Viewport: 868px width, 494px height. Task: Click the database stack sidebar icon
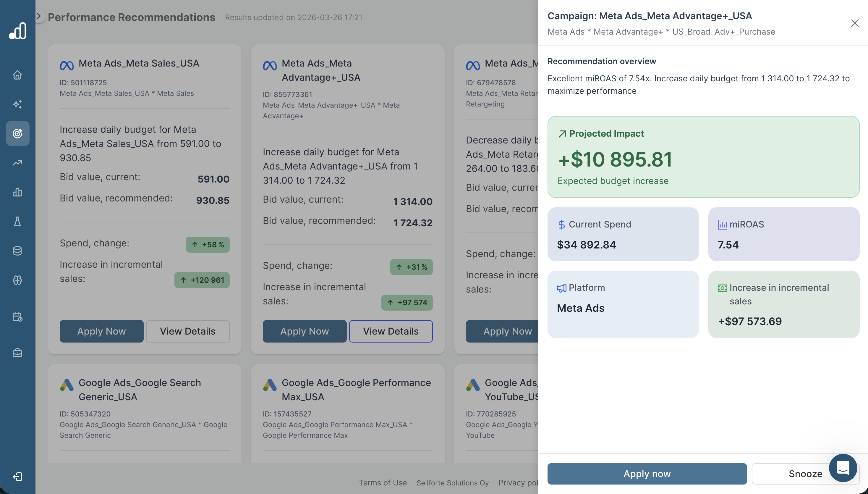pos(17,251)
